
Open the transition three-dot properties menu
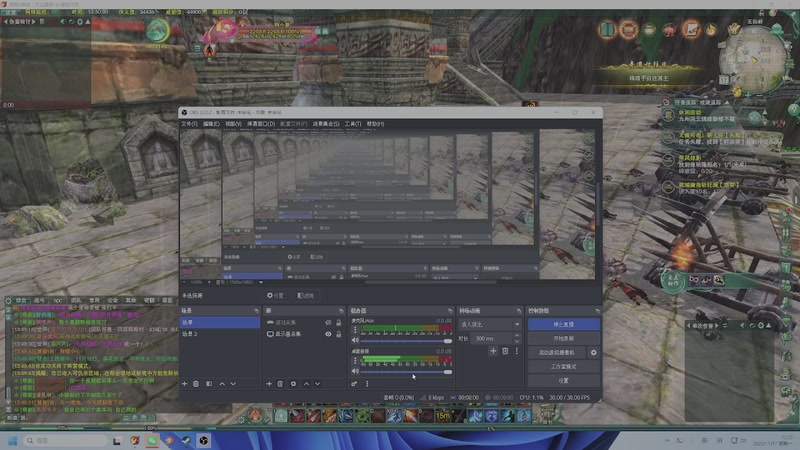tap(516, 351)
